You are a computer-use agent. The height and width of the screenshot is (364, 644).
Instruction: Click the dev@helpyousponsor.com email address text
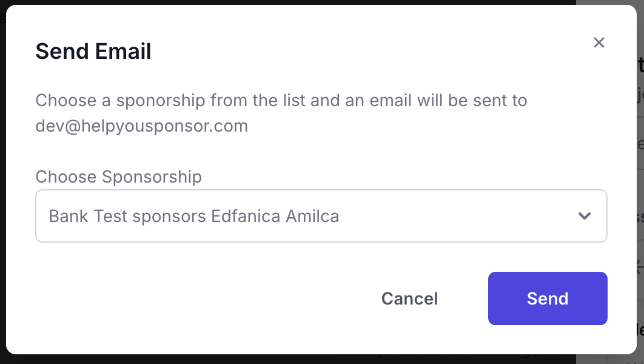coord(142,126)
